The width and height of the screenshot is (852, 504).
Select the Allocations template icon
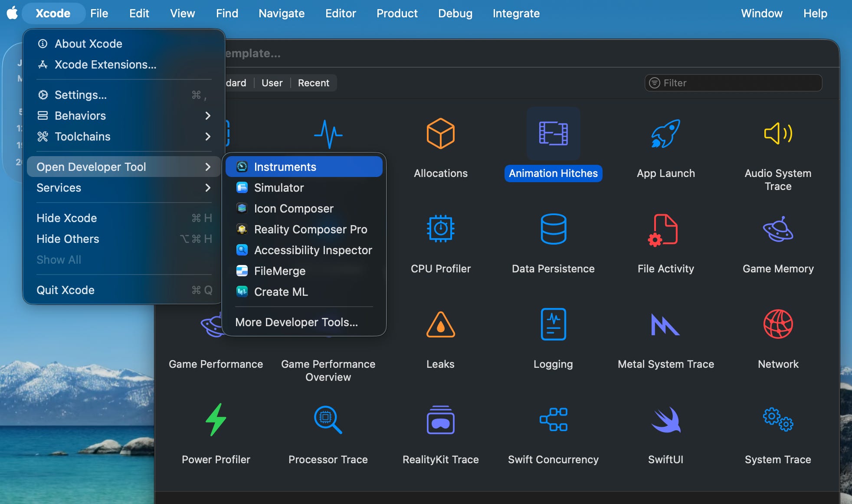pyautogui.click(x=440, y=134)
